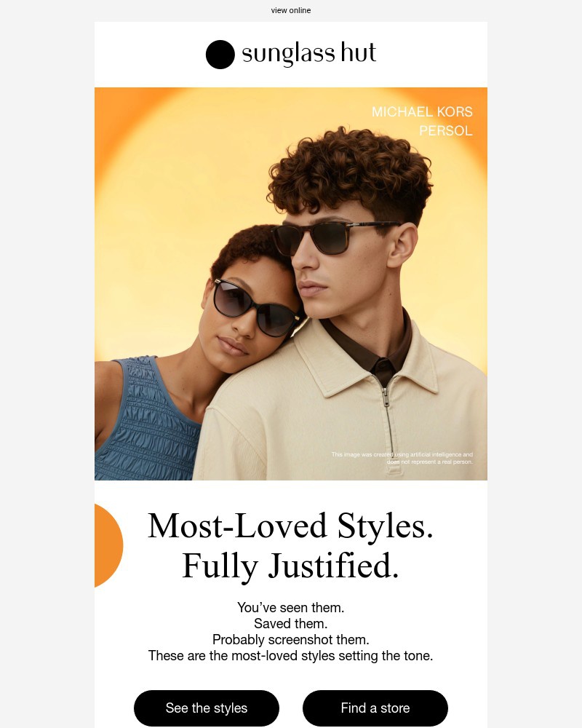This screenshot has width=582, height=728.
Task: Open the 'view online' link
Action: point(290,10)
